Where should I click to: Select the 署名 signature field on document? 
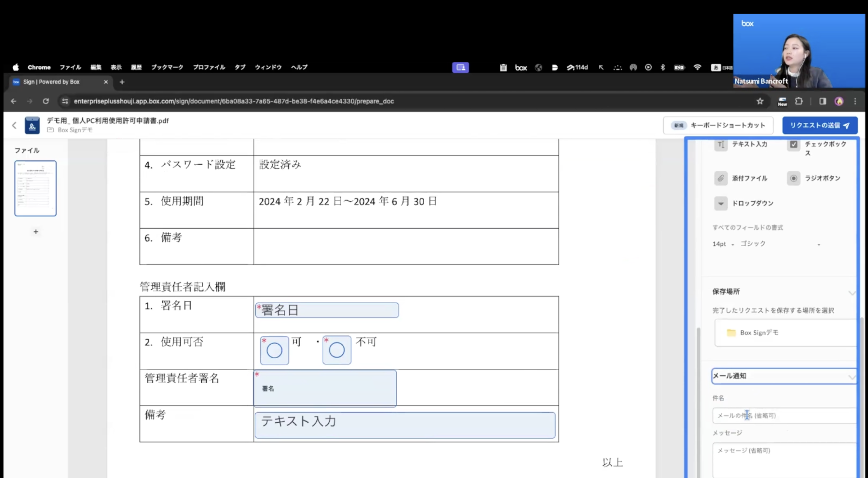tap(325, 389)
